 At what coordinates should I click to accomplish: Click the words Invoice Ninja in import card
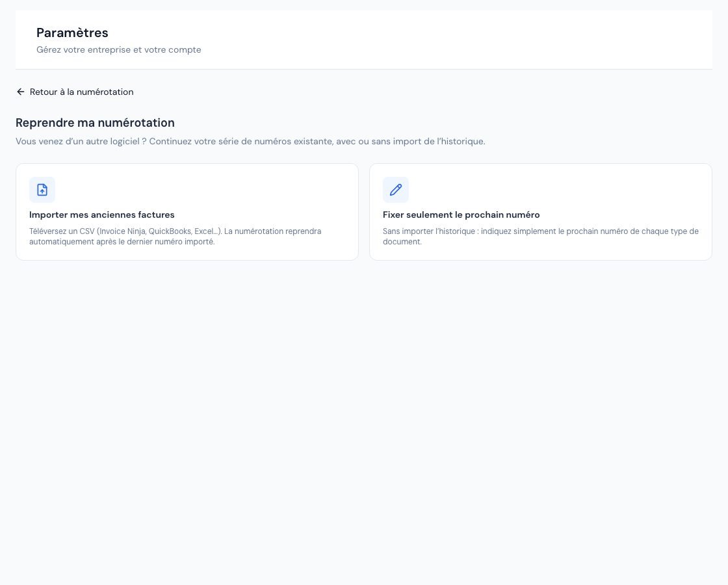(123, 231)
